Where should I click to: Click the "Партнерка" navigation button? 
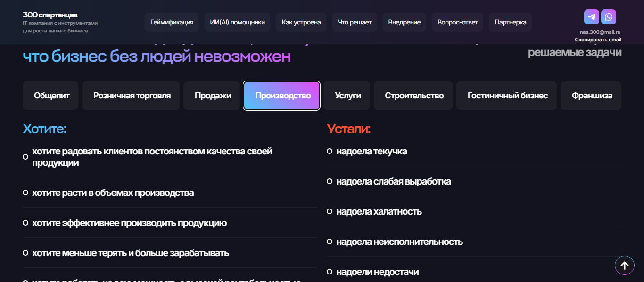(x=510, y=22)
